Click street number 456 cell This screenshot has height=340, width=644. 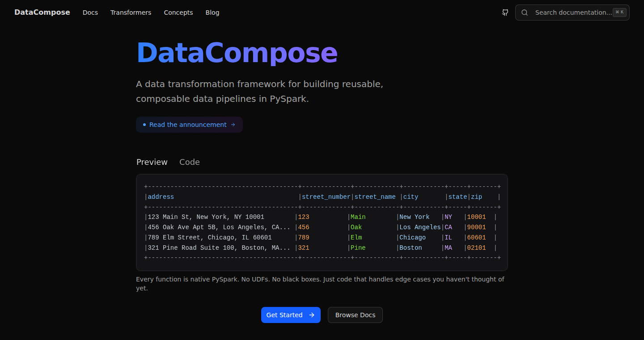pyautogui.click(x=304, y=227)
